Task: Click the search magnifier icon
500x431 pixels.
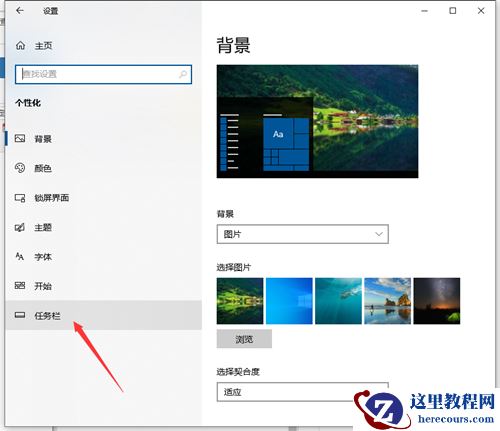Action: pos(183,74)
